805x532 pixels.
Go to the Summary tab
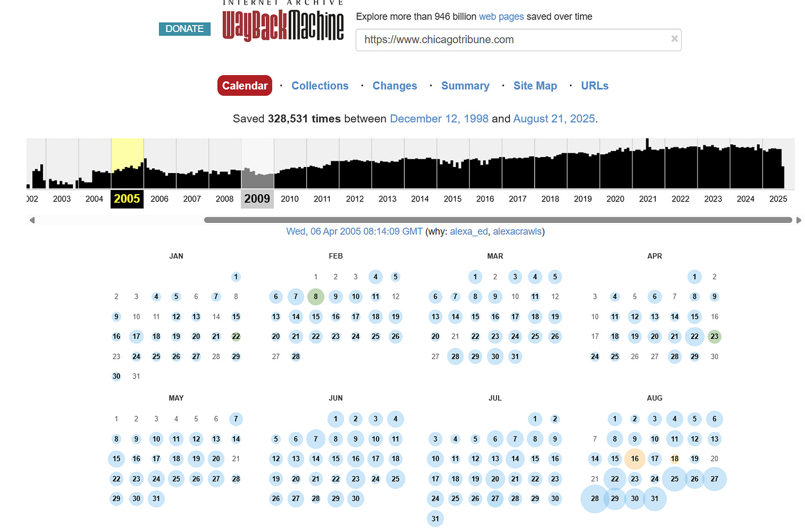465,86
